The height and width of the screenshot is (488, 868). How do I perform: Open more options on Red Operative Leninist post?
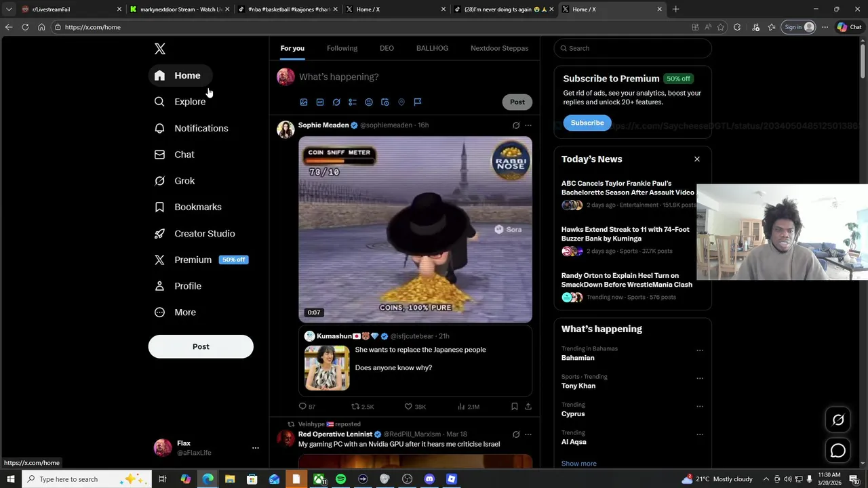click(x=528, y=434)
